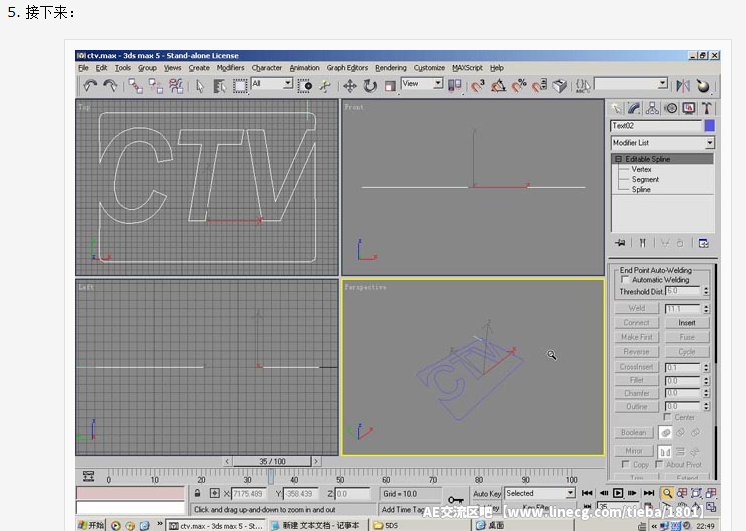The image size is (746, 531).
Task: Click the Zoom viewport navigation icon
Action: [667, 493]
